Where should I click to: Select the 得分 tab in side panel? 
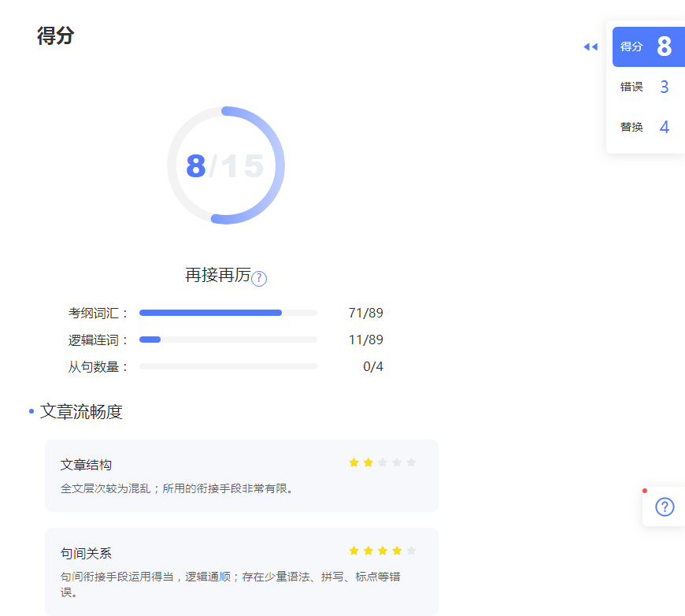(649, 46)
